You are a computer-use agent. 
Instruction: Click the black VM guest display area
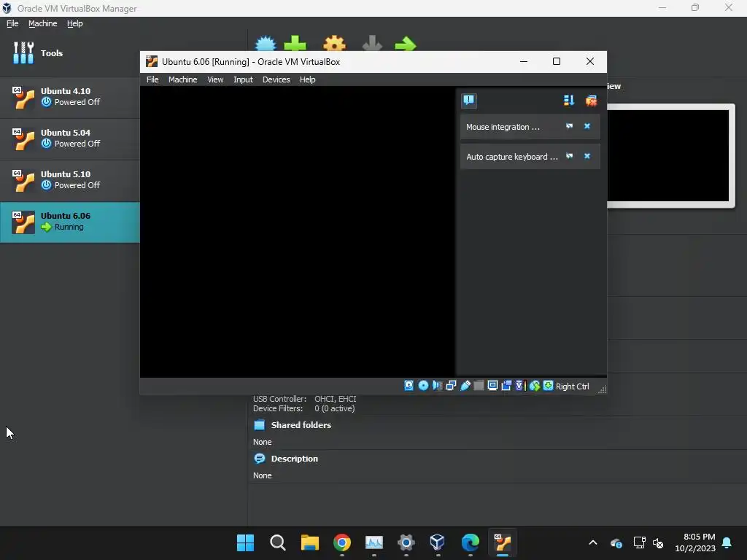[x=298, y=232]
